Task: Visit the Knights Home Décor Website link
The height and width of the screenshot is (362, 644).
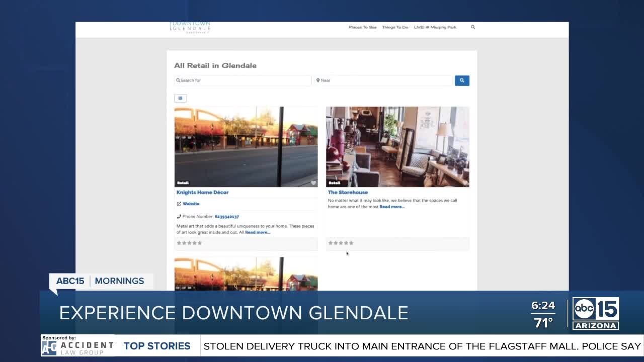Action: coord(191,204)
